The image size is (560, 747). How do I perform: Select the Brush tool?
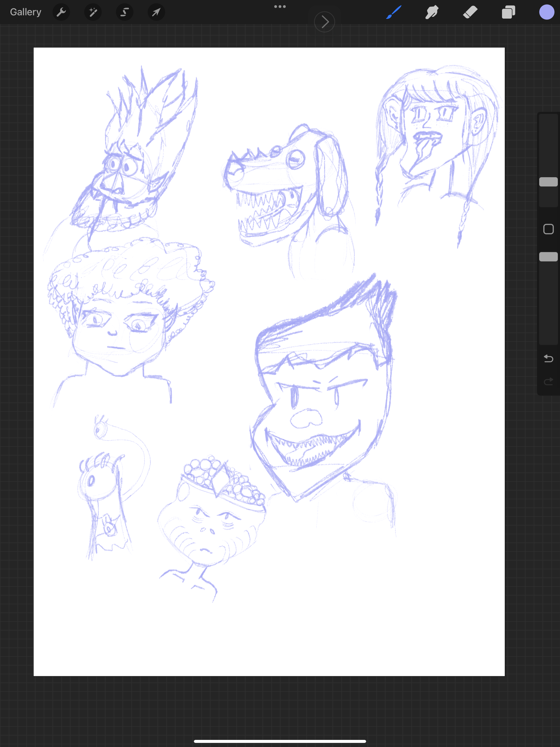click(394, 13)
